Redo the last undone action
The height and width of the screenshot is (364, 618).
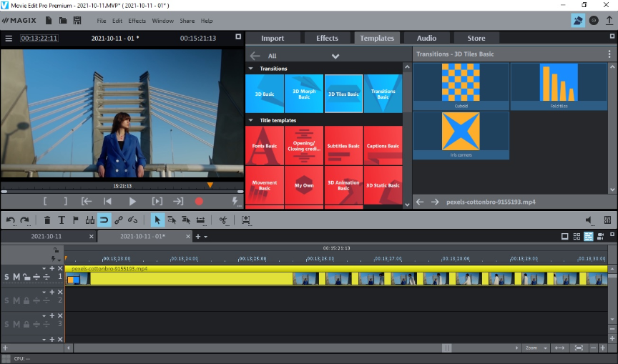tap(24, 220)
